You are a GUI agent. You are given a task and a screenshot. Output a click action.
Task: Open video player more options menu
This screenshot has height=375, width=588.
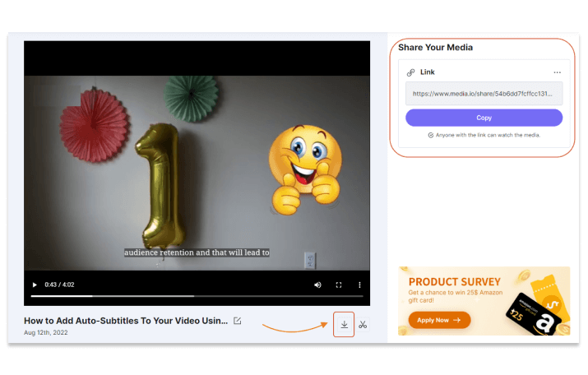359,285
